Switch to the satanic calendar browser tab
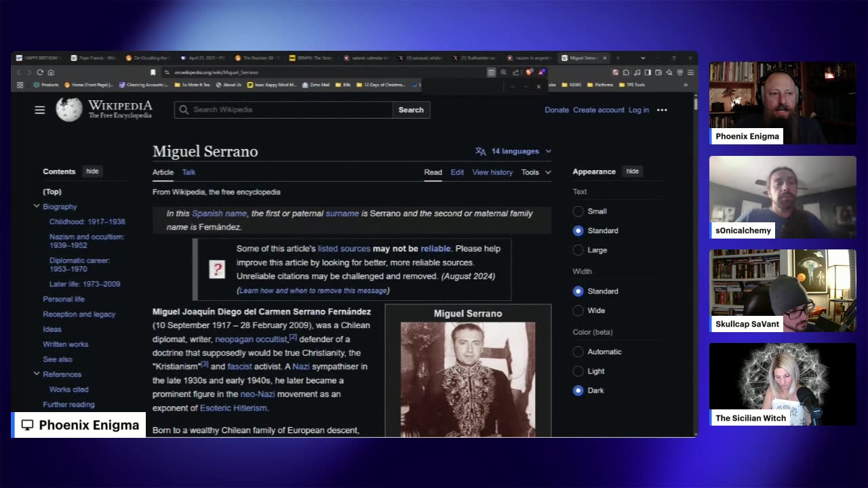 (366, 58)
